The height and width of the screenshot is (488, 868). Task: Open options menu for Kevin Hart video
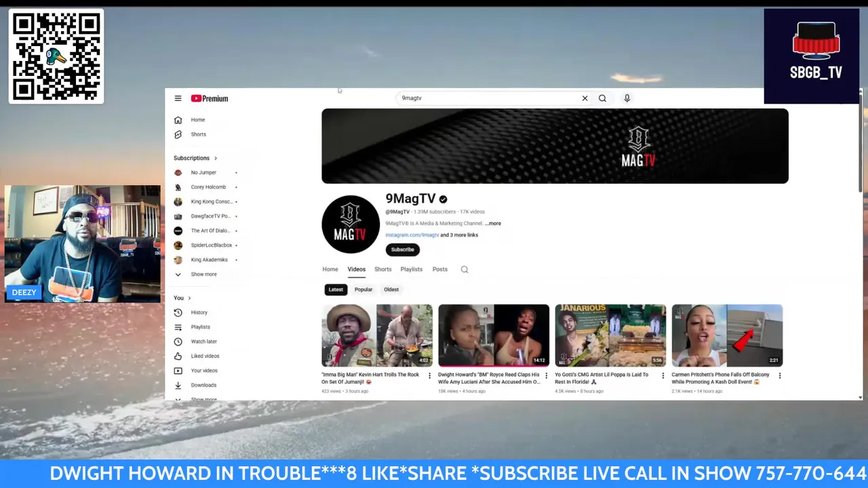pyautogui.click(x=429, y=375)
